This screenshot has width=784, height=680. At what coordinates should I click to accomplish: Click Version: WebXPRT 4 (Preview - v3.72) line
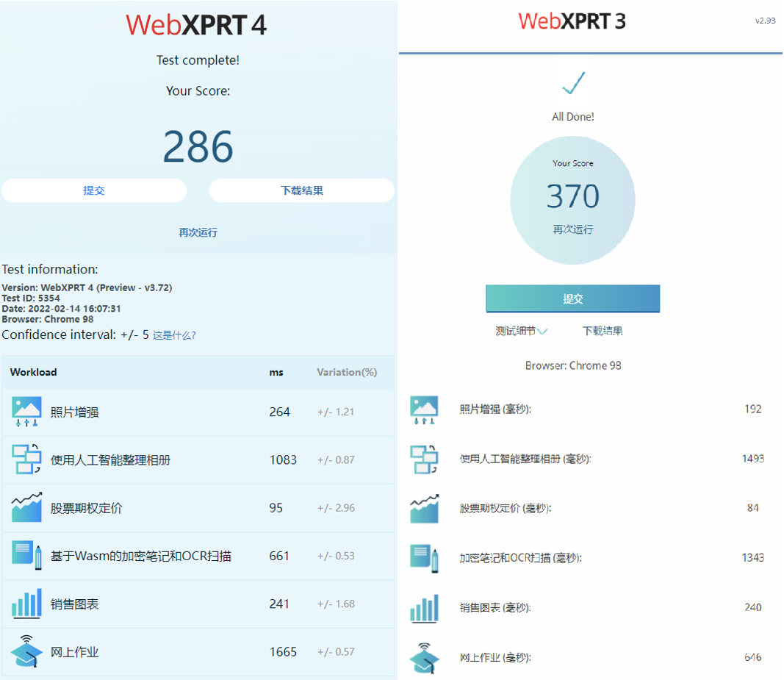(x=87, y=287)
